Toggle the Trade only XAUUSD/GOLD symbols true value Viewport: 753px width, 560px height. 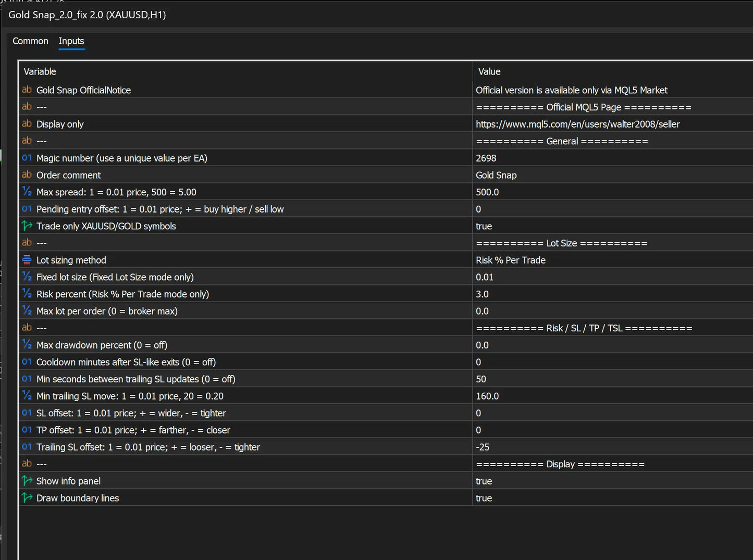[612, 226]
